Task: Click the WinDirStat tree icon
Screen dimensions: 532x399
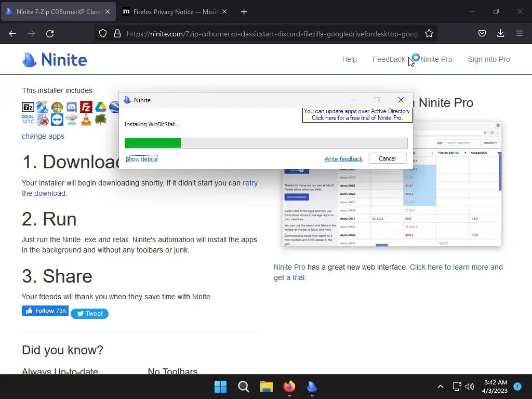Action: 101,119
